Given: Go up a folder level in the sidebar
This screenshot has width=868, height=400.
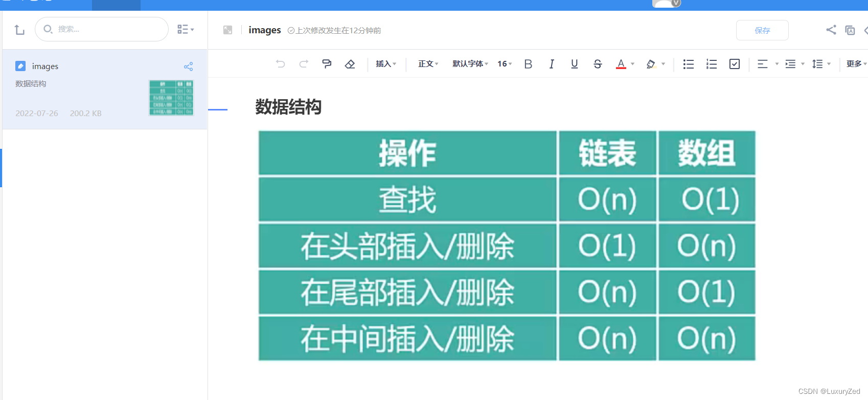Looking at the screenshot, I should point(19,30).
